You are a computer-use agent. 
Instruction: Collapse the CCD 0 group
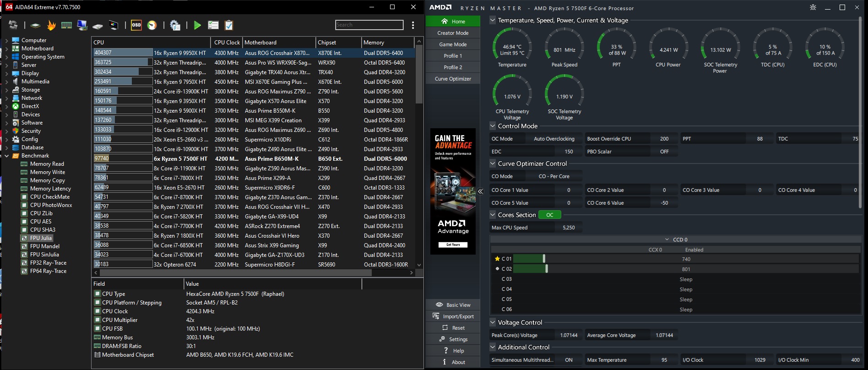point(667,239)
